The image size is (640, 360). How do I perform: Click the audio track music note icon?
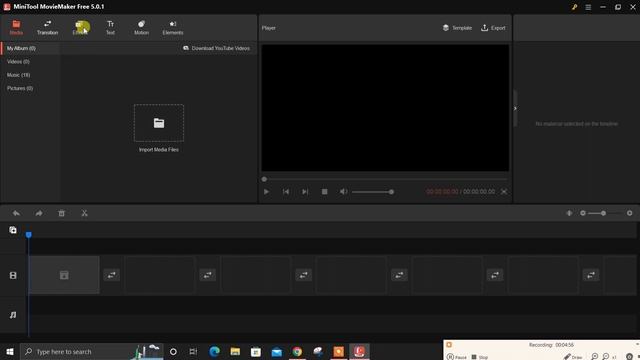tap(13, 315)
